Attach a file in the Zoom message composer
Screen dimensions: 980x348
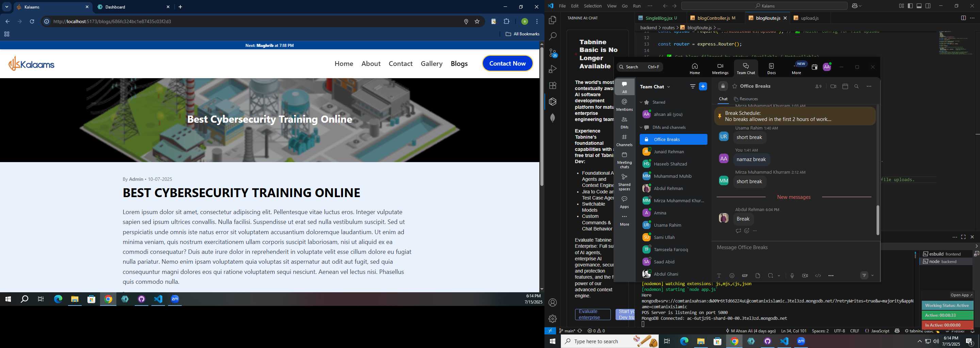758,276
